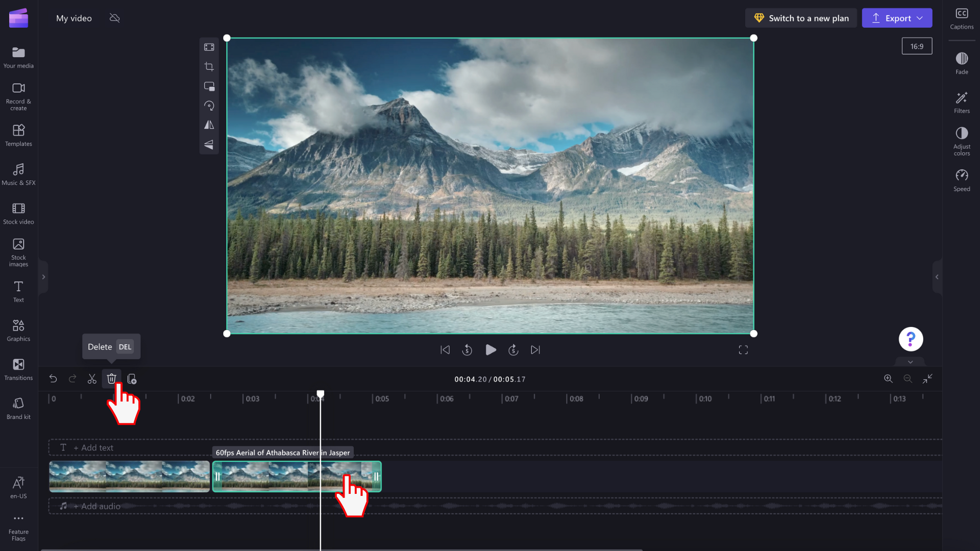
Task: Click the horizontal timeline scrollbar
Action: tap(341, 549)
